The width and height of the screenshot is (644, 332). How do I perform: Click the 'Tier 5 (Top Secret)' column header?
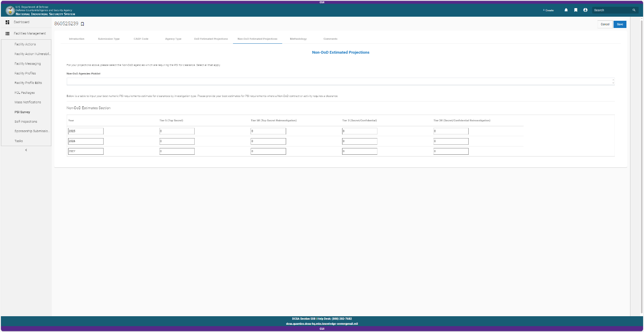171,120
